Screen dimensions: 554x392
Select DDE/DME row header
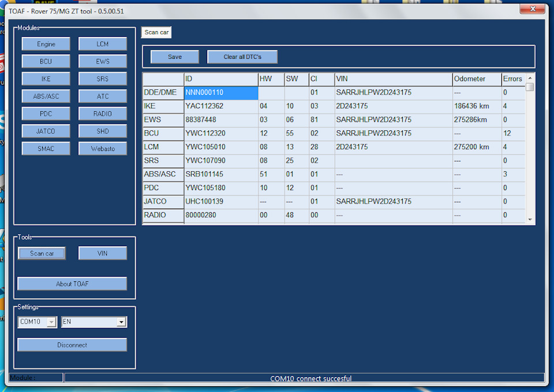coord(163,93)
